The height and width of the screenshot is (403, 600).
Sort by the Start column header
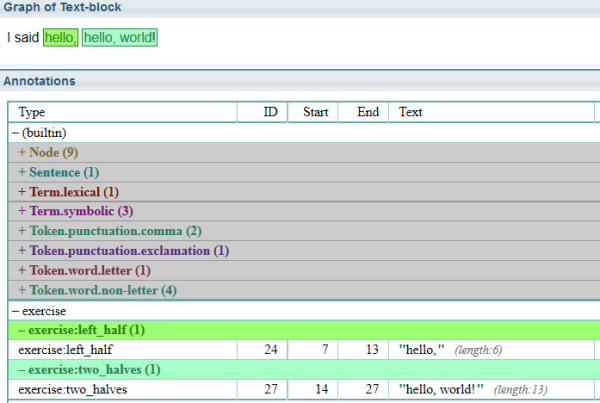pos(315,112)
